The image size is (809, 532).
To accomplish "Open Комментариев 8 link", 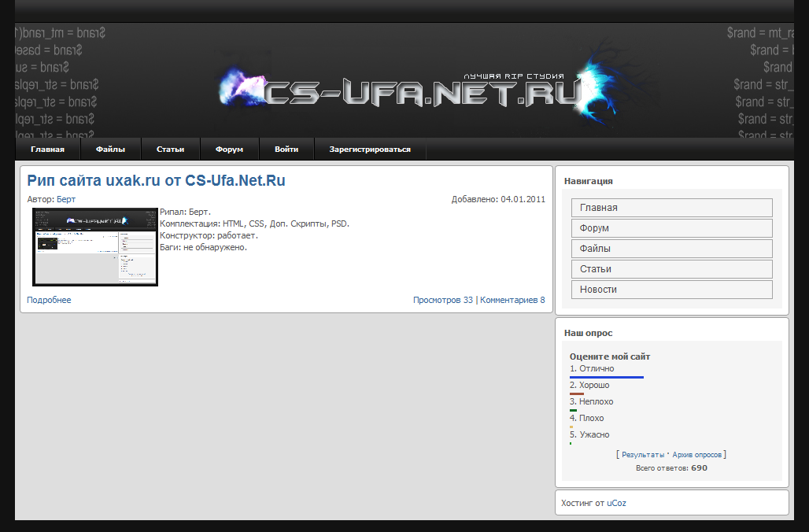I will coord(512,300).
